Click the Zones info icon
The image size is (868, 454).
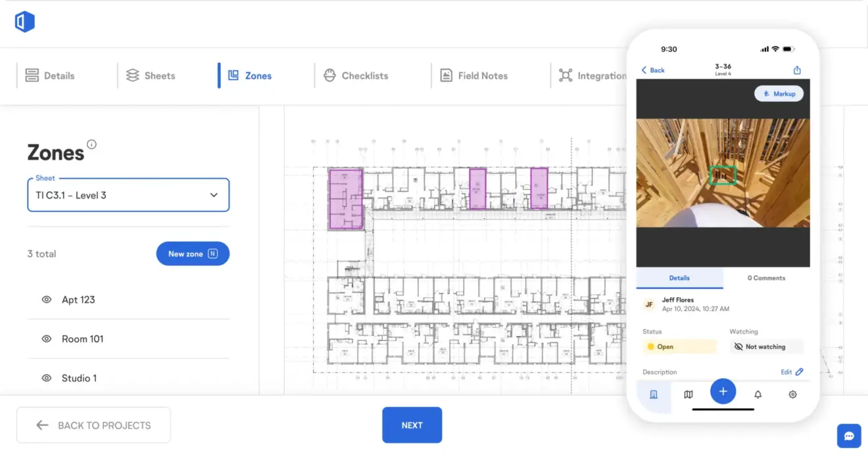pos(91,145)
